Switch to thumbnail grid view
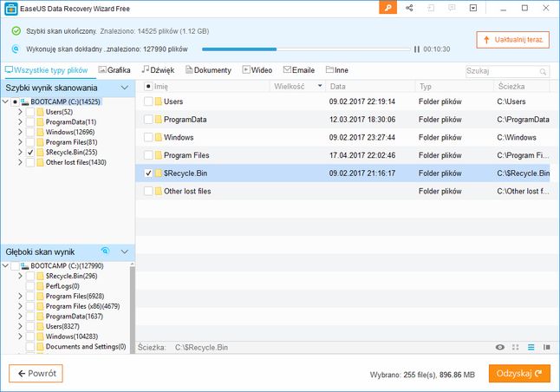This screenshot has width=560, height=392. pyautogui.click(x=516, y=347)
